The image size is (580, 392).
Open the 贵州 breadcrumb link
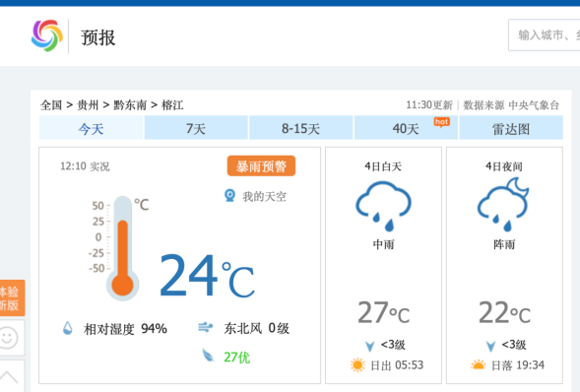88,105
